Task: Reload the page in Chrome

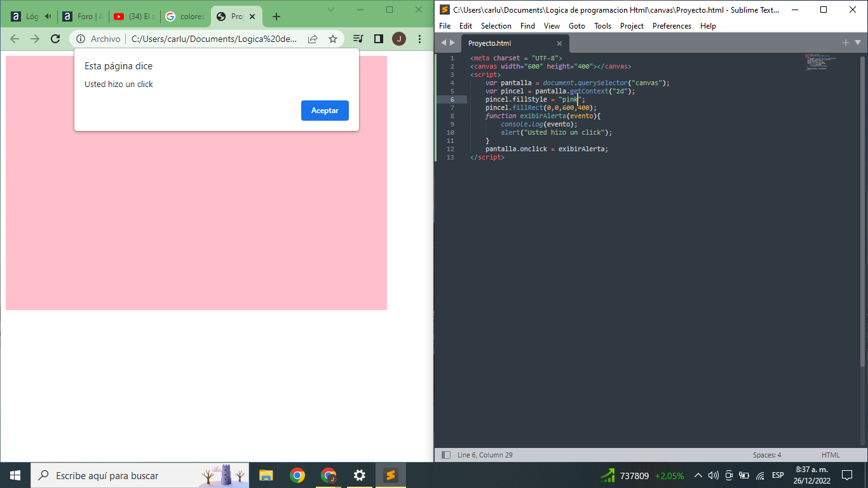Action: pyautogui.click(x=55, y=39)
